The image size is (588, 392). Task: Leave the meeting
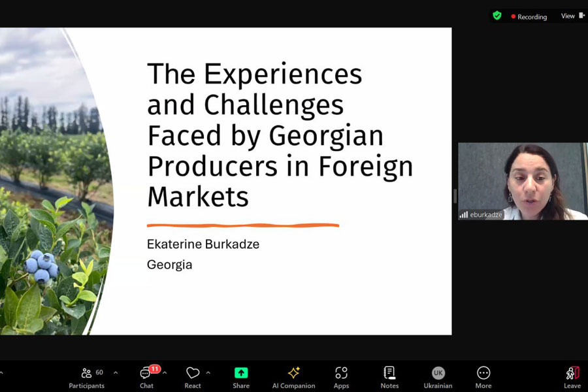[572, 376]
